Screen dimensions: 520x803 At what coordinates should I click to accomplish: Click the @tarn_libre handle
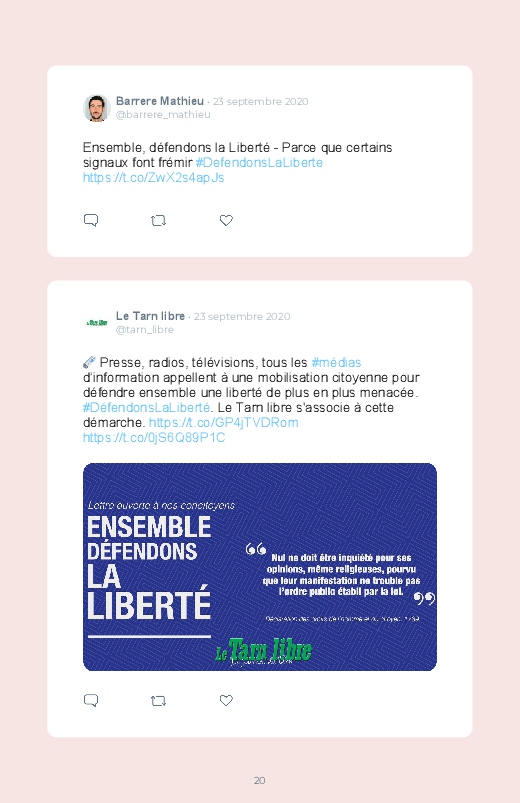[x=144, y=330]
